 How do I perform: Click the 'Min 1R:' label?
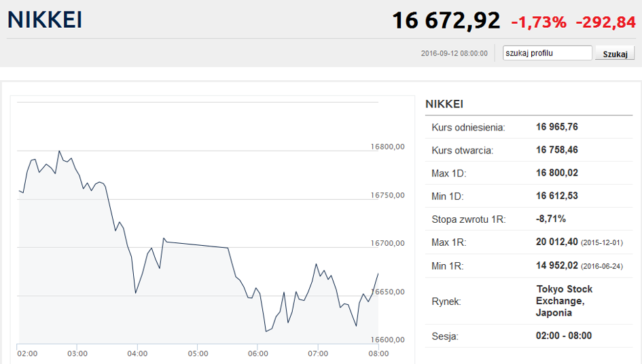point(448,266)
